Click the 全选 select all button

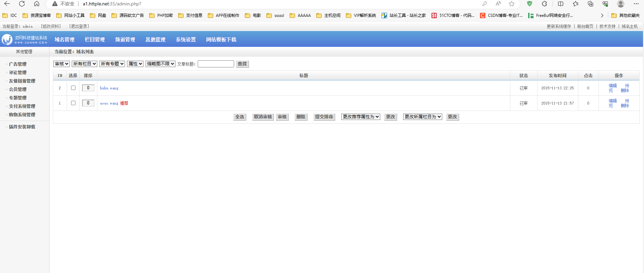[240, 117]
